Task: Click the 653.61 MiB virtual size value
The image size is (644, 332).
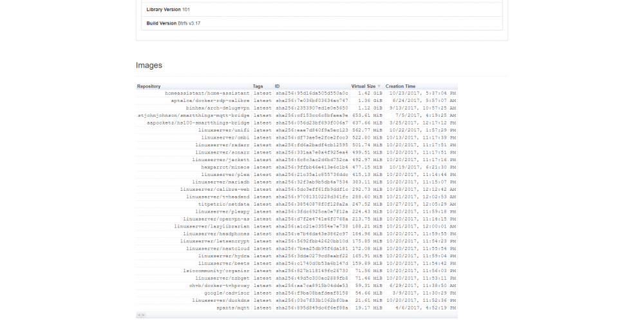Action: pyautogui.click(x=367, y=115)
